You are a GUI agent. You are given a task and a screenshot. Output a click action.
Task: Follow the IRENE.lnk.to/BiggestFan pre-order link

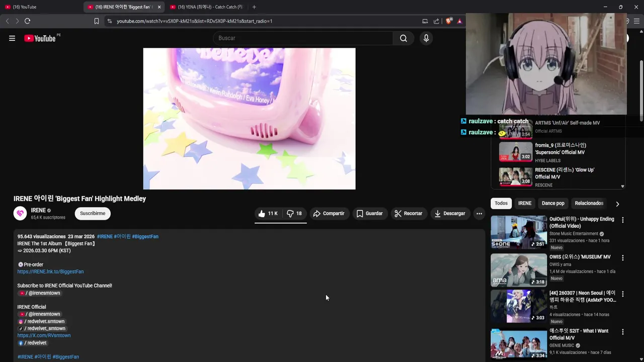click(50, 271)
